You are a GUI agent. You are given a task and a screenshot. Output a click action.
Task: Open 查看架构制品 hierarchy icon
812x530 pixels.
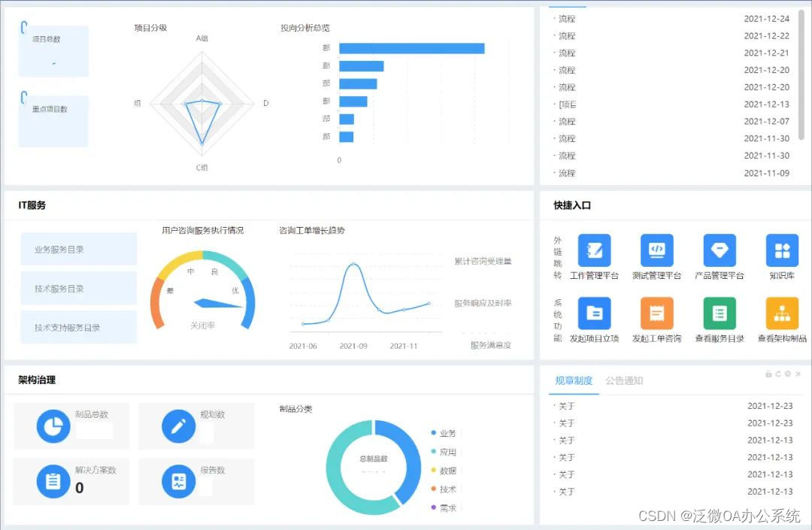[x=782, y=313]
